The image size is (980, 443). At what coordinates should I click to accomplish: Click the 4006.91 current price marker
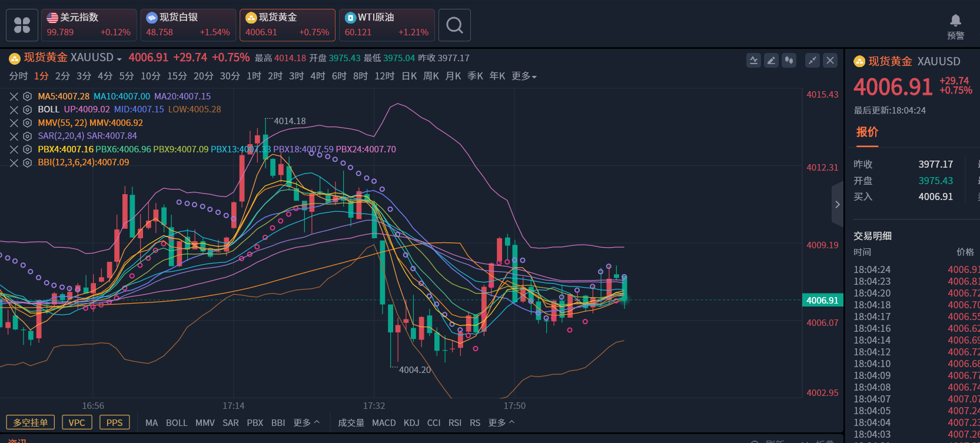(x=822, y=301)
